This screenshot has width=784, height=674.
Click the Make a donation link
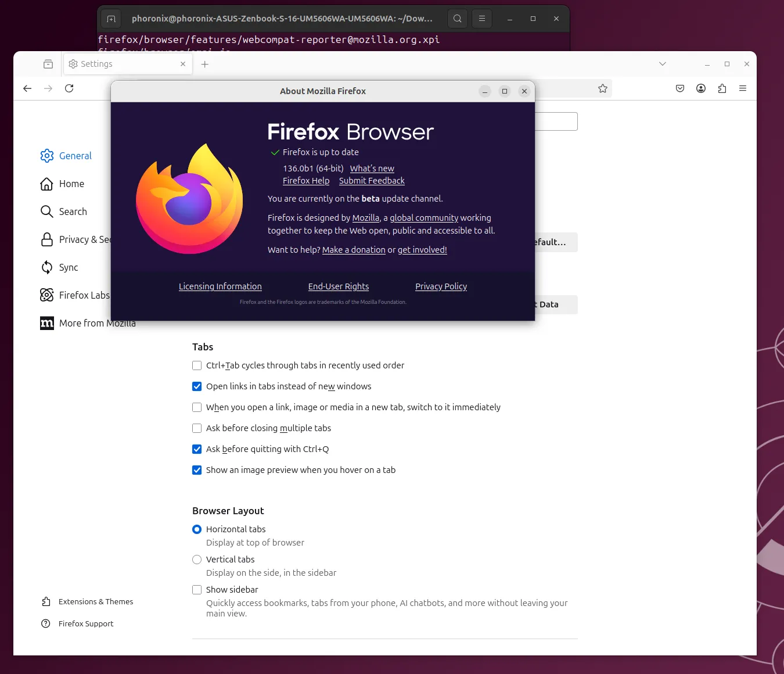(354, 250)
